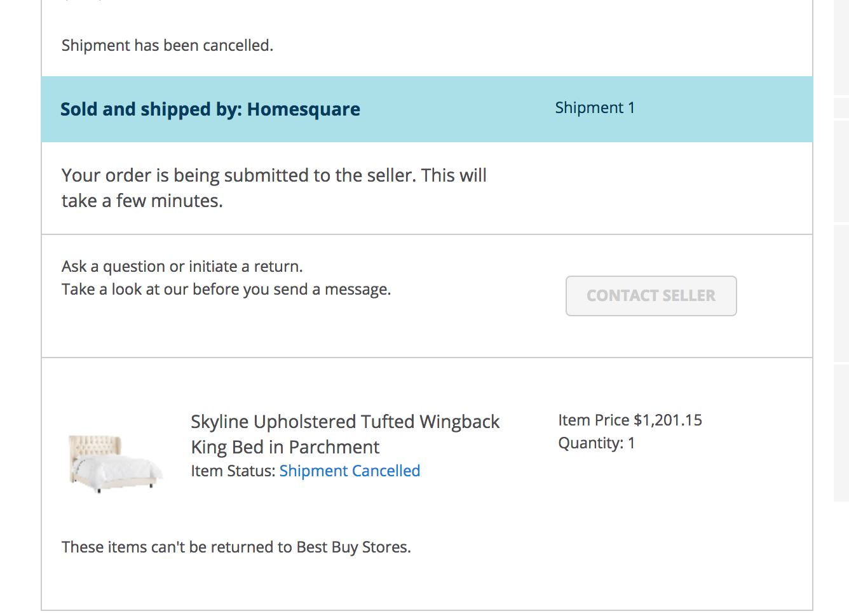
Task: Click the wingback bed product thumbnail
Action: pos(114,463)
